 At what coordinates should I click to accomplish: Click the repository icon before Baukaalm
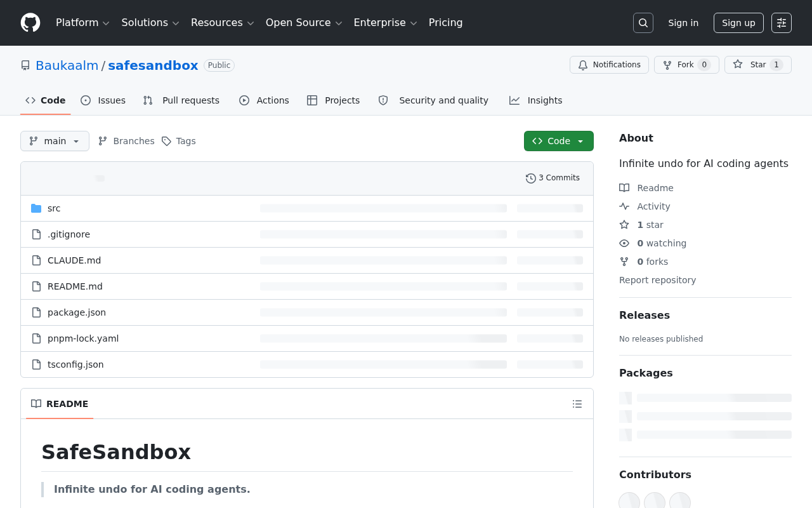tap(25, 65)
